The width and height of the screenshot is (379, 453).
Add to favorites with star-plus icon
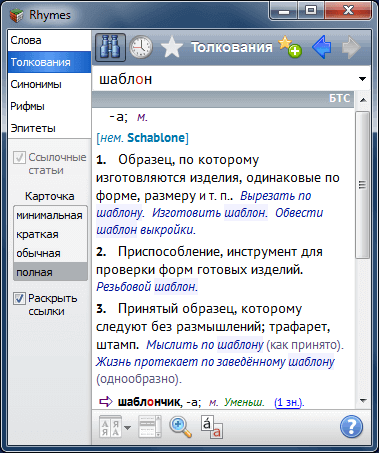[290, 47]
